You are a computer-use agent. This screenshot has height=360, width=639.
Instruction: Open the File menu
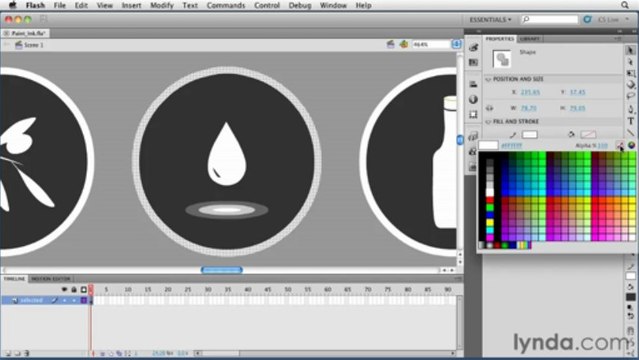tap(59, 5)
